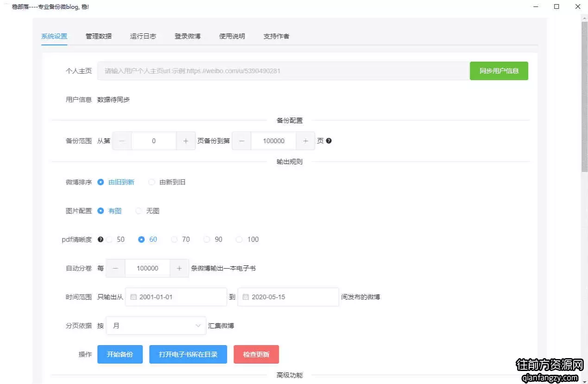
Task: Click the start page value field showing 0
Action: point(154,141)
